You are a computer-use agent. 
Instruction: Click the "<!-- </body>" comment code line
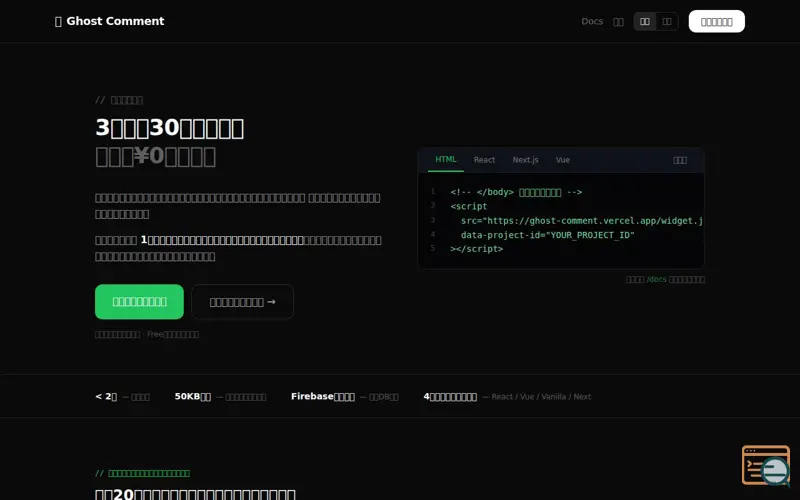(516, 192)
